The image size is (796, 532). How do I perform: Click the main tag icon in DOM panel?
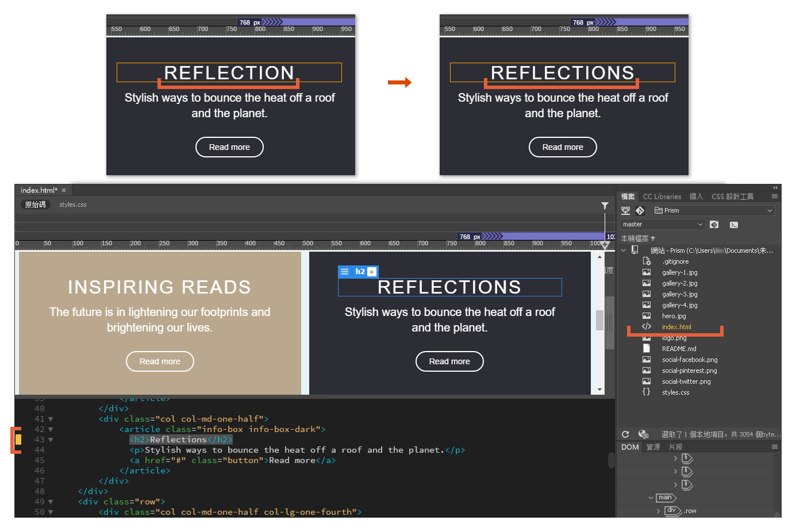click(666, 498)
